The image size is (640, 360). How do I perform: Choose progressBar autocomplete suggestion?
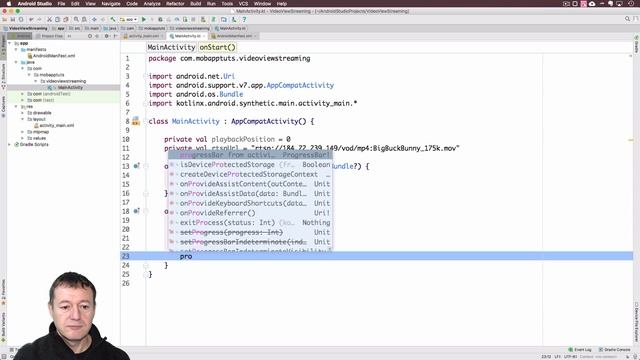pyautogui.click(x=250, y=155)
